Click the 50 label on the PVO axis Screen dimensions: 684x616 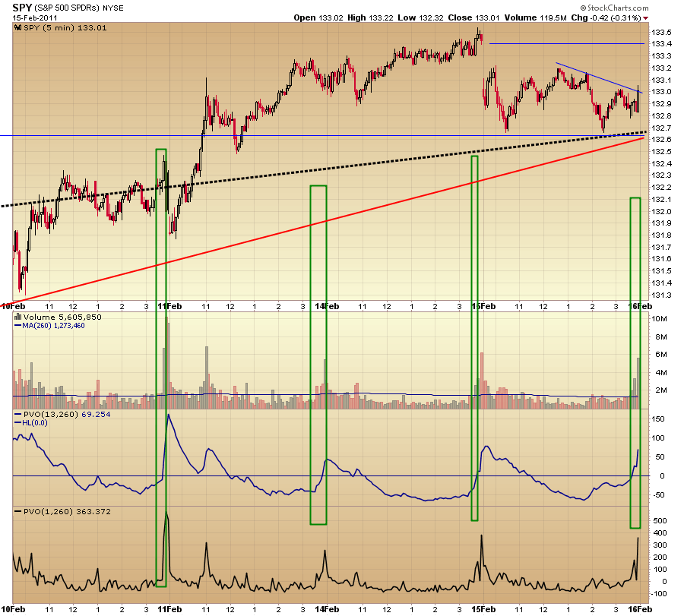tap(660, 457)
